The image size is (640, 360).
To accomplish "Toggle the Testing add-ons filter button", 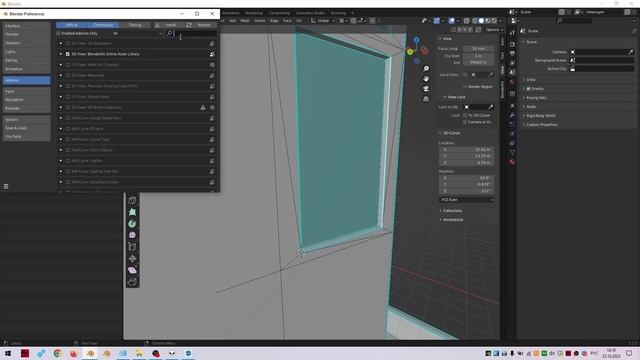I will pos(135,25).
